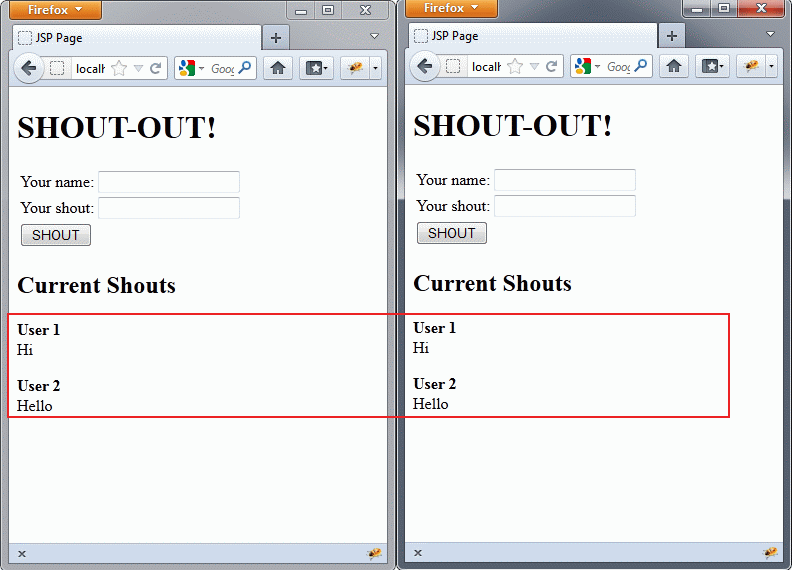Screen dimensions: 792x570
Task: Maximize the left Firefox window
Action: coord(328,10)
